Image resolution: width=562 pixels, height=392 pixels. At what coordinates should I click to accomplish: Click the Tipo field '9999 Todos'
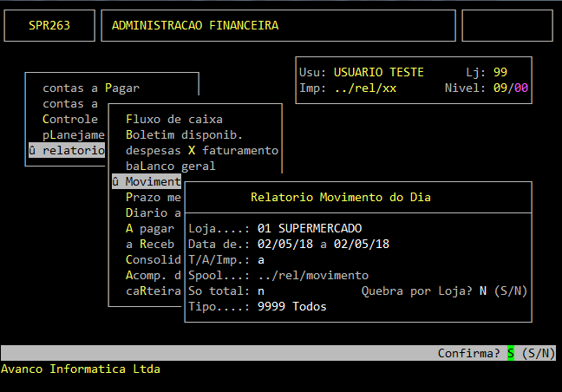click(292, 306)
